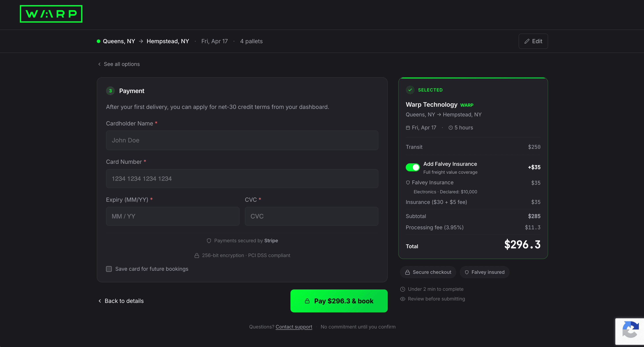Click the calendar icon beside Fri, Apr 17
644x347 pixels.
click(x=408, y=128)
